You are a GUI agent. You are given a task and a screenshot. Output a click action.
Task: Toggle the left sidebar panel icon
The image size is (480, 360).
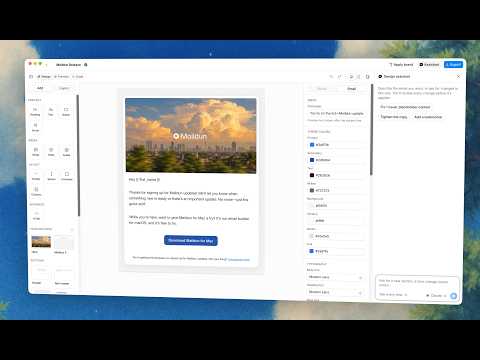pos(31,76)
